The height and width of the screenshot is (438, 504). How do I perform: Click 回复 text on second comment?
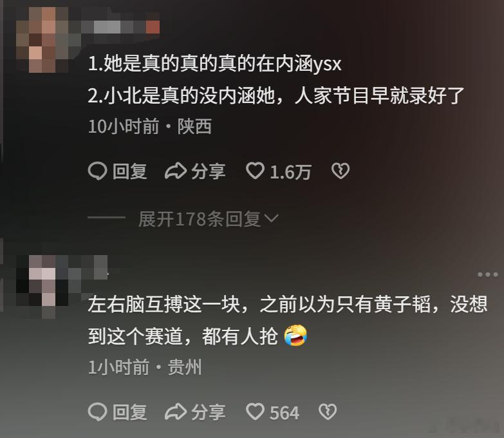pyautogui.click(x=130, y=412)
